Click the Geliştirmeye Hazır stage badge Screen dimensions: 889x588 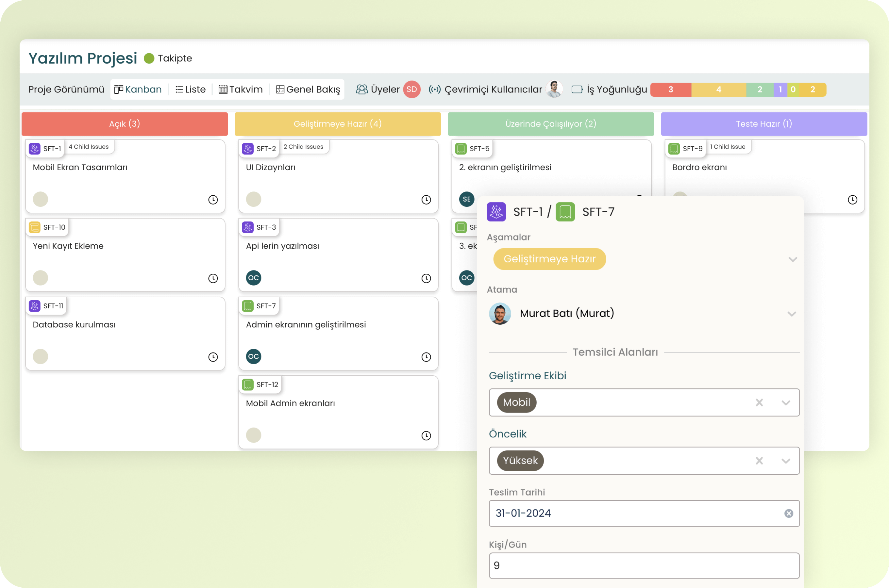[549, 259]
